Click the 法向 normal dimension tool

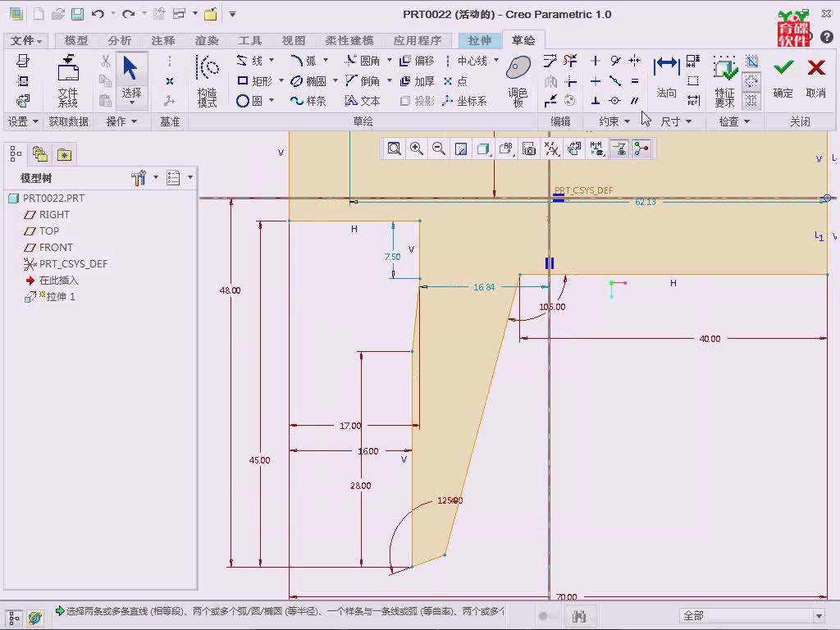coord(666,78)
